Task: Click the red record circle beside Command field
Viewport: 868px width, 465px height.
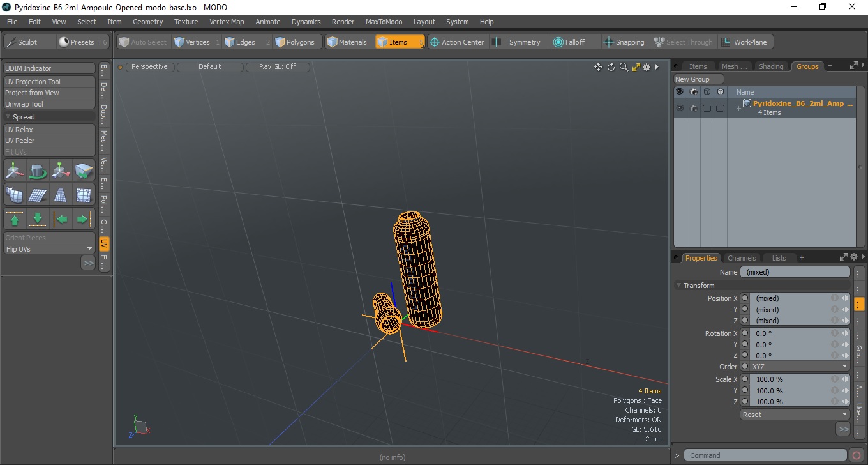Action: pyautogui.click(x=857, y=455)
